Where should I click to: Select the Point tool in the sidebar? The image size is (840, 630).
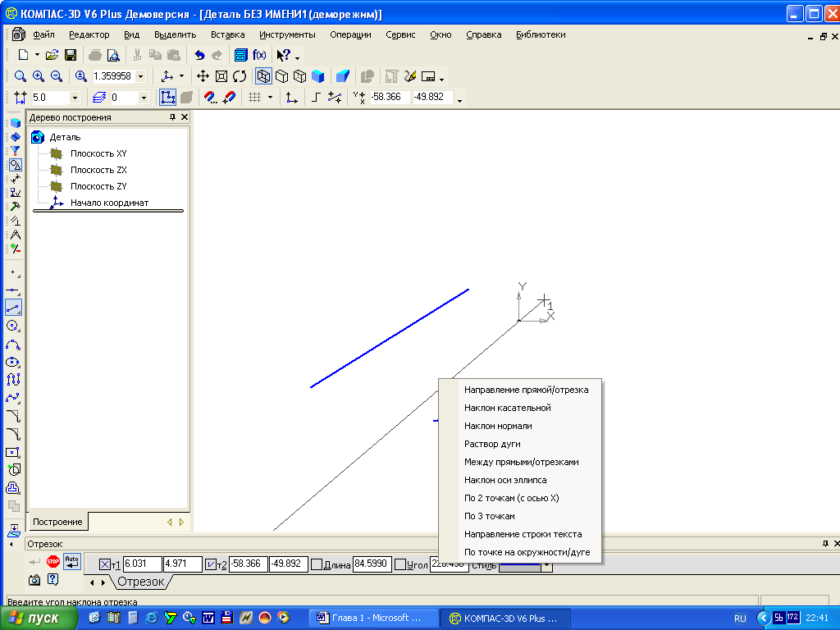13,272
